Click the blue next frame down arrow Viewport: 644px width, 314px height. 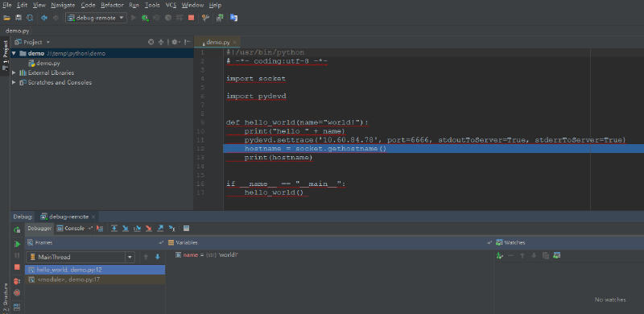tap(157, 258)
